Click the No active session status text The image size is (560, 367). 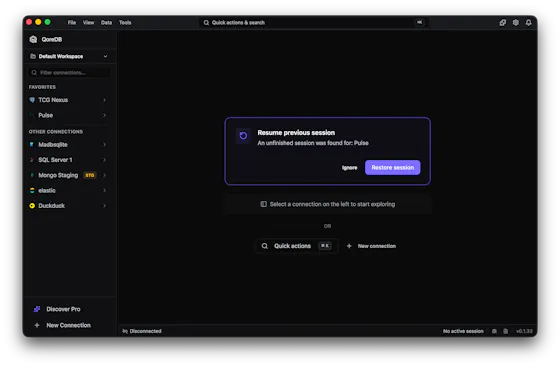pyautogui.click(x=463, y=331)
